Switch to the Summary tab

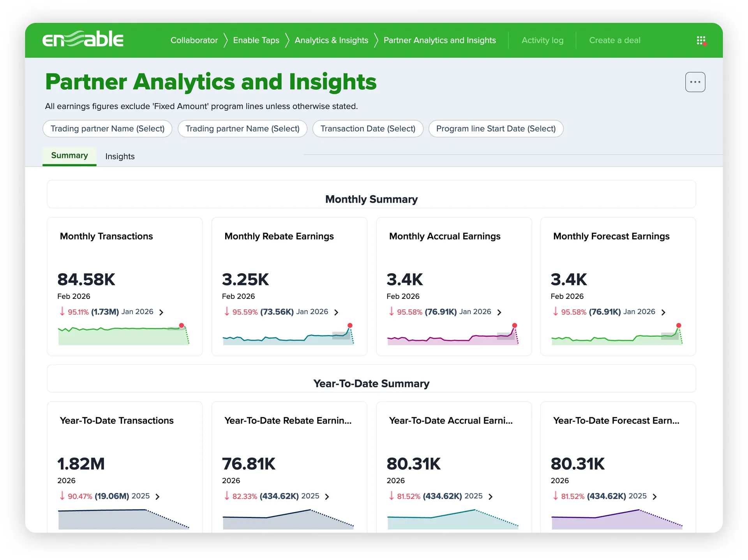tap(69, 156)
